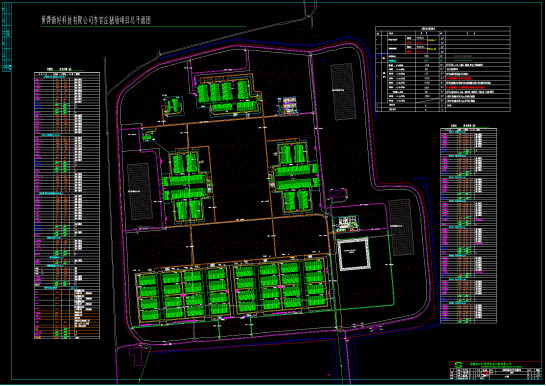
Task: Select the small multicolored building near the pond
Action: pos(347,223)
